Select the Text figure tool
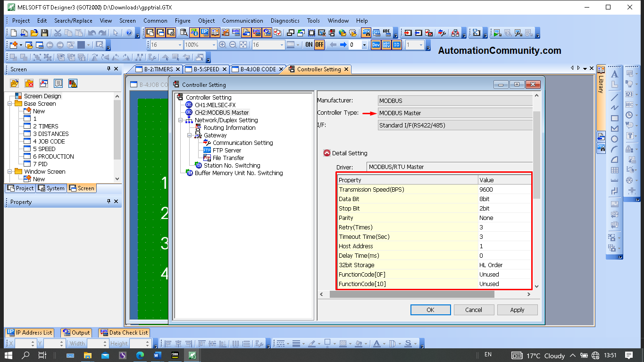644x362 pixels. click(x=615, y=74)
